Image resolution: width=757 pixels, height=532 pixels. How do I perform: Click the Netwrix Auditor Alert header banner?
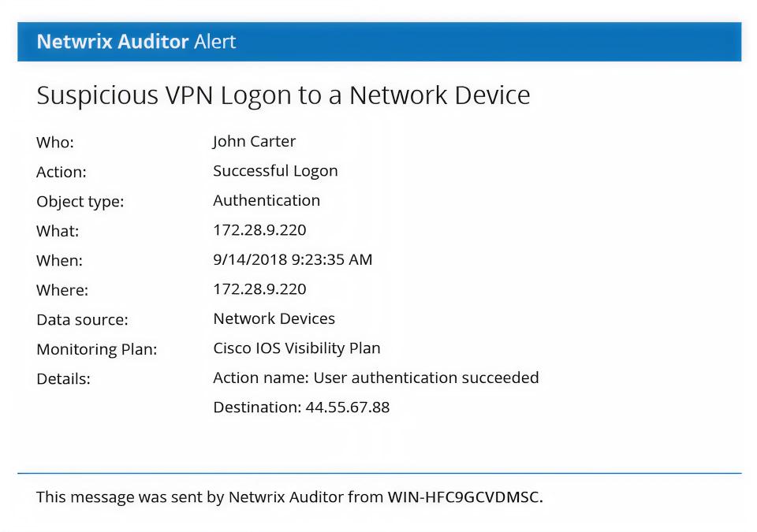[379, 42]
